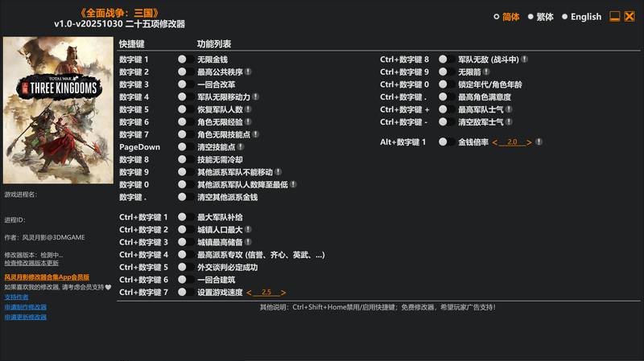
Task: Enable 角色无限经验 toggle
Action: pyautogui.click(x=186, y=122)
